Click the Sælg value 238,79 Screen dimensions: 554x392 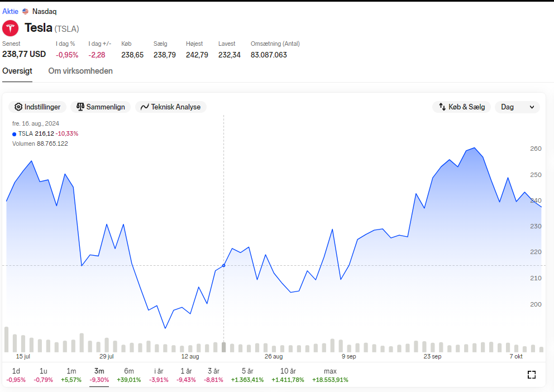165,55
